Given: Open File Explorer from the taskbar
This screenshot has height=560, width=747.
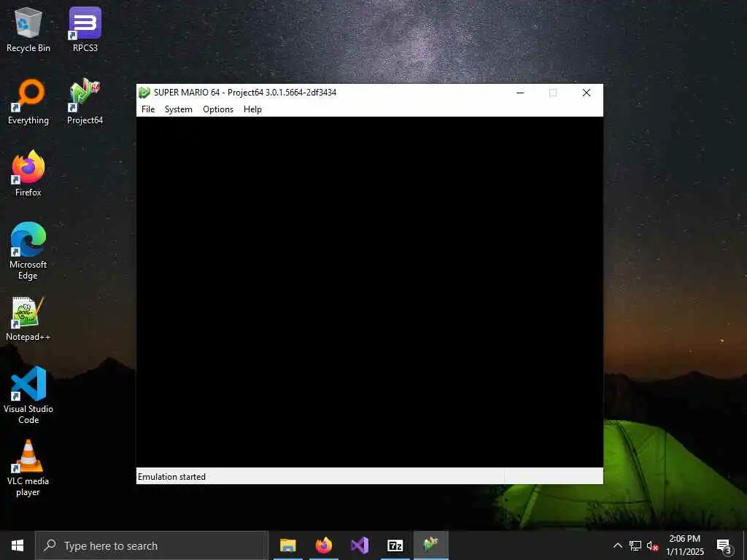Looking at the screenshot, I should tap(287, 545).
